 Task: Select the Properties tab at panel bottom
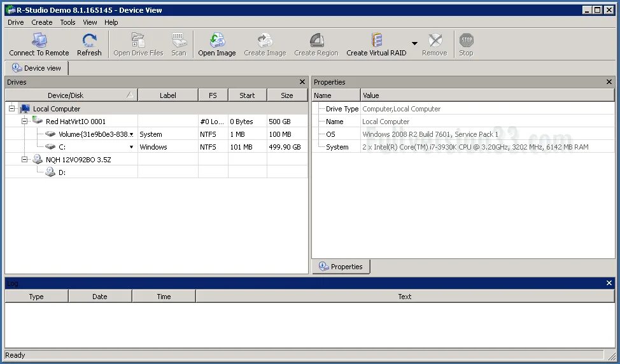coord(341,267)
